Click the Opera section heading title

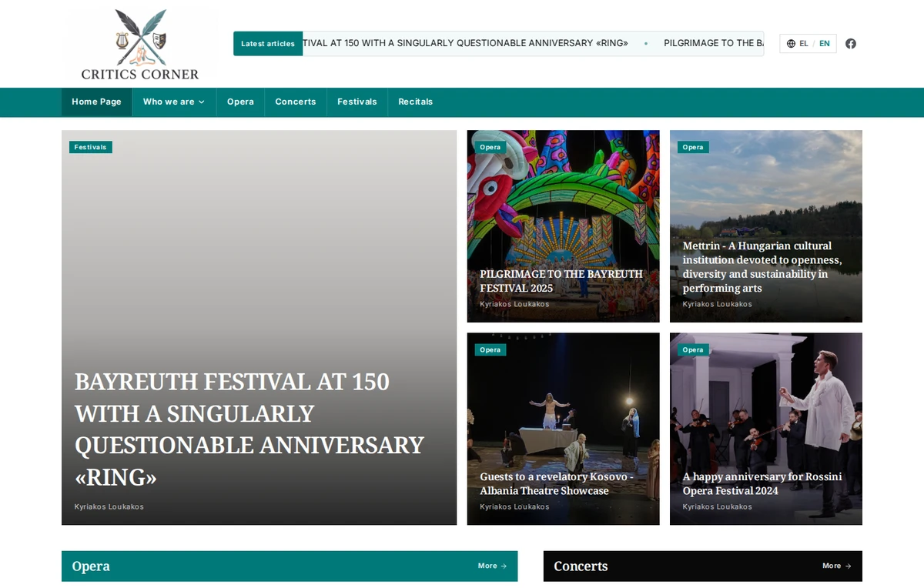[91, 566]
